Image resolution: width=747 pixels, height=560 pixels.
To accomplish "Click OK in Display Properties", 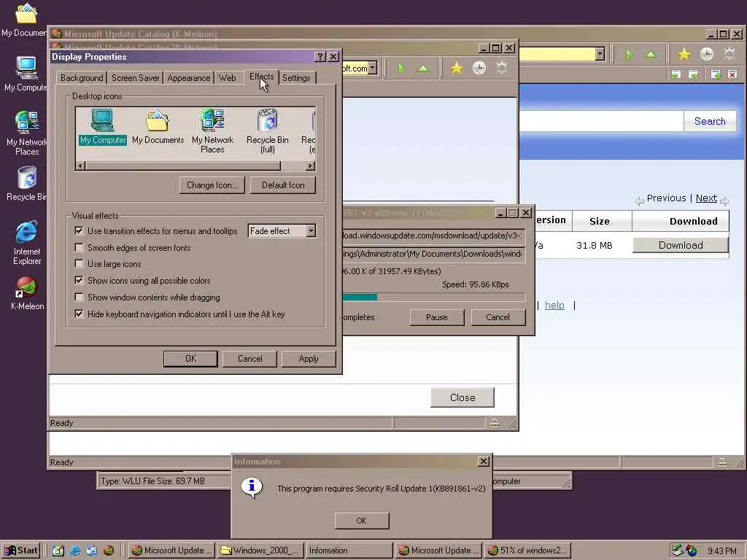I will pyautogui.click(x=190, y=359).
